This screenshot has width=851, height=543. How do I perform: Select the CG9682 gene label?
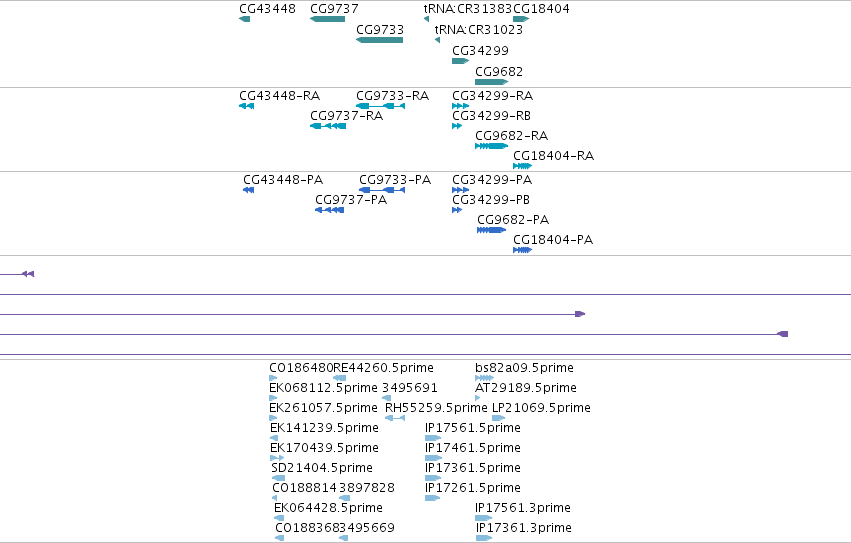[499, 72]
